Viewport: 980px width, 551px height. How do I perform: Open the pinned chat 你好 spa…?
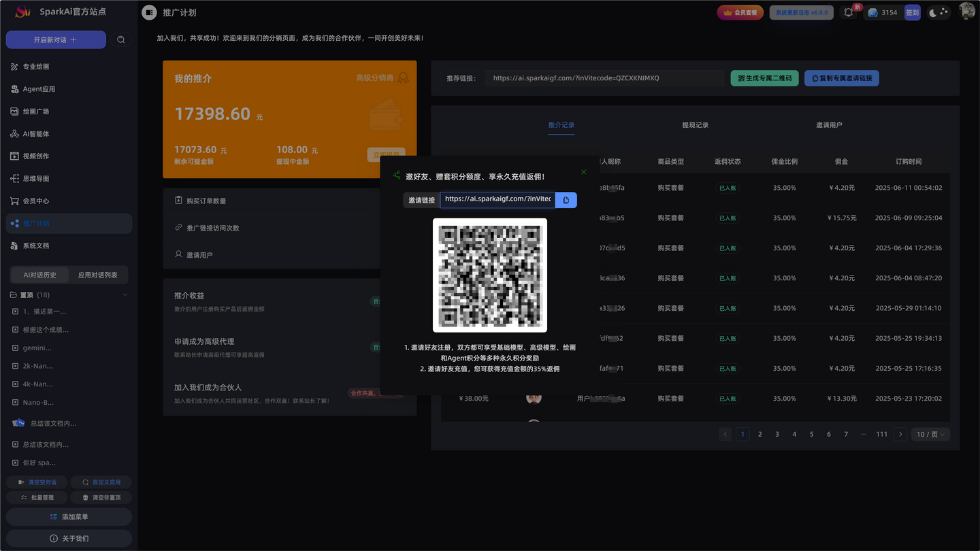[69, 463]
